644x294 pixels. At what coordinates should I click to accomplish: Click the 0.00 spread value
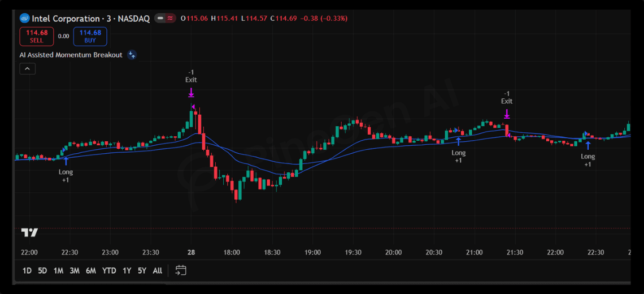64,36
